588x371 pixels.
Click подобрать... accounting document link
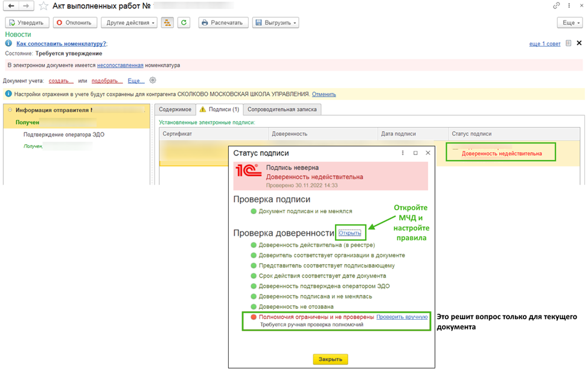pyautogui.click(x=107, y=81)
